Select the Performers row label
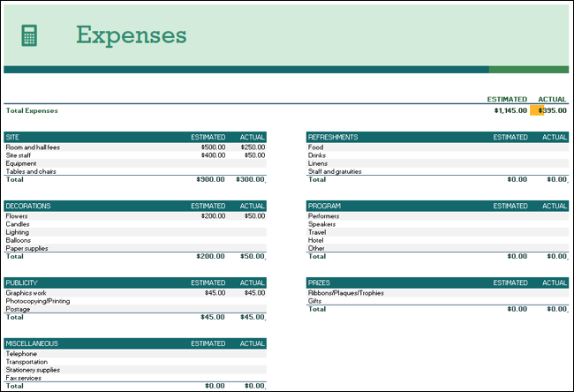574x392 pixels. point(323,216)
